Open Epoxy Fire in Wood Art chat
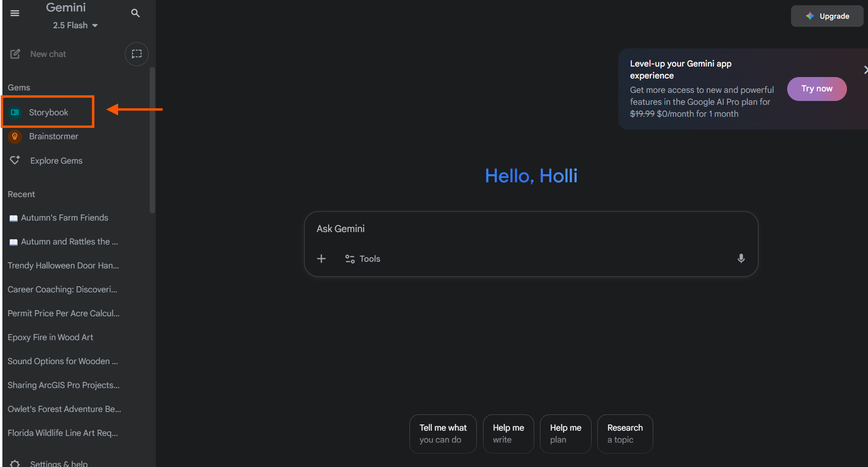 click(50, 337)
